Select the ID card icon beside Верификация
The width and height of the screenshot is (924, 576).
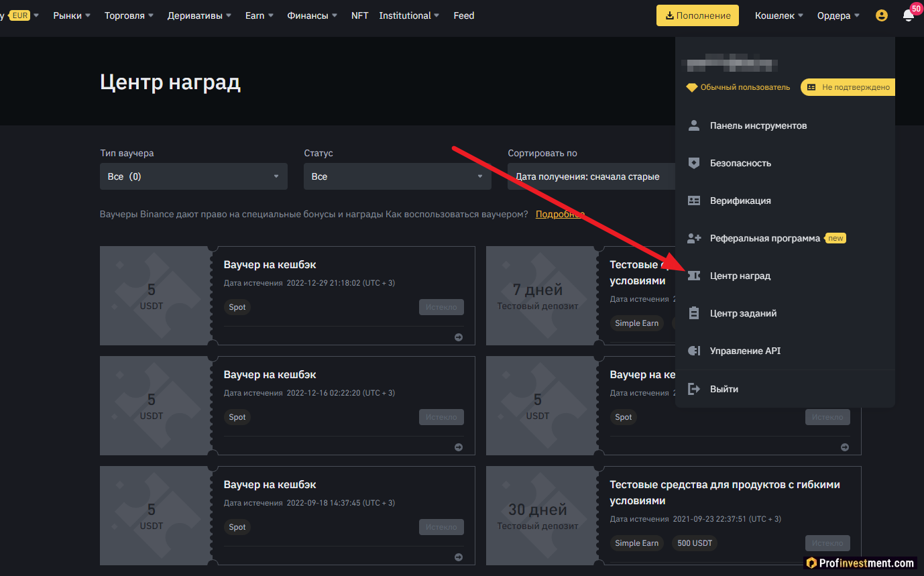[x=694, y=200]
